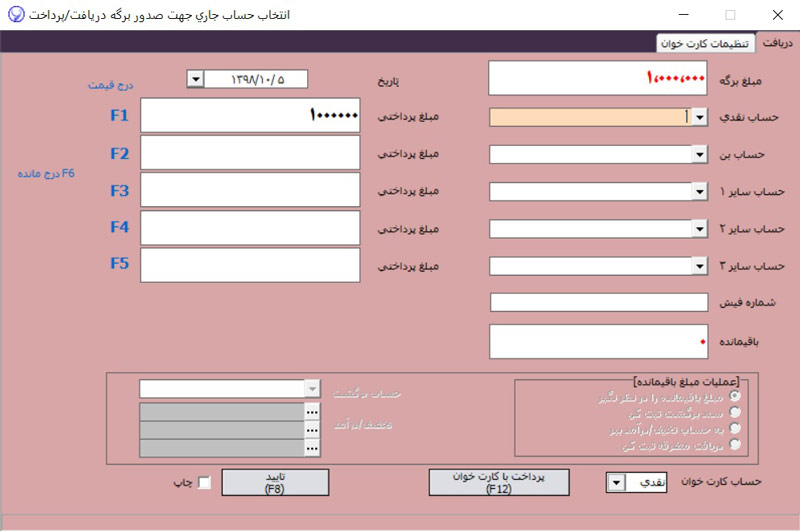
Task: Select the first remaining-amount radio option
Action: point(737,396)
